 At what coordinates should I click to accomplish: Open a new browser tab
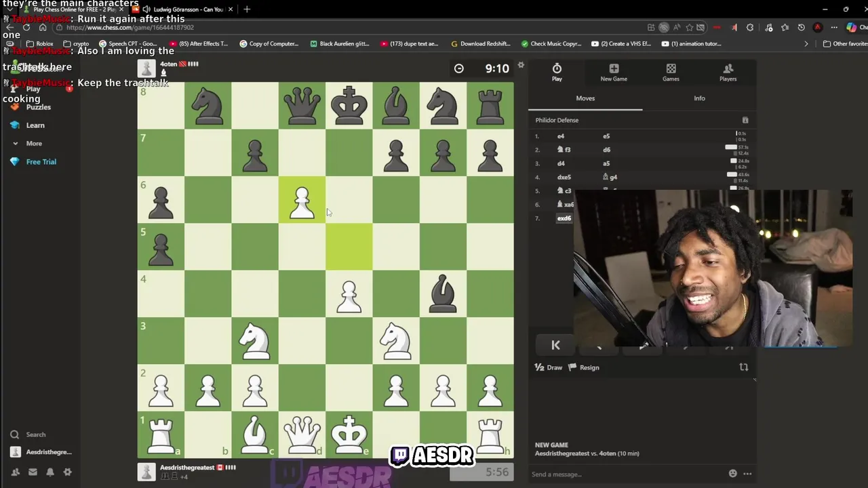tap(247, 9)
